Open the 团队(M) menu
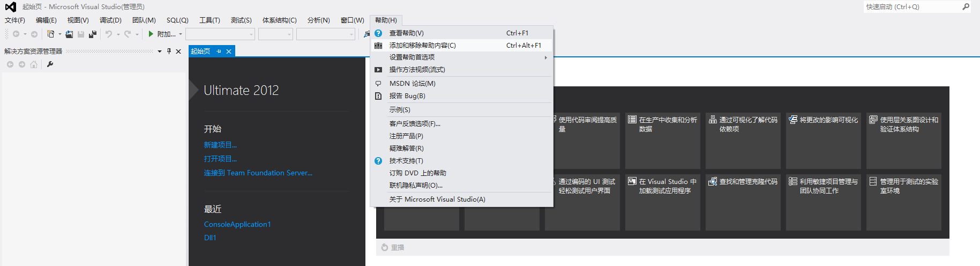 [144, 20]
